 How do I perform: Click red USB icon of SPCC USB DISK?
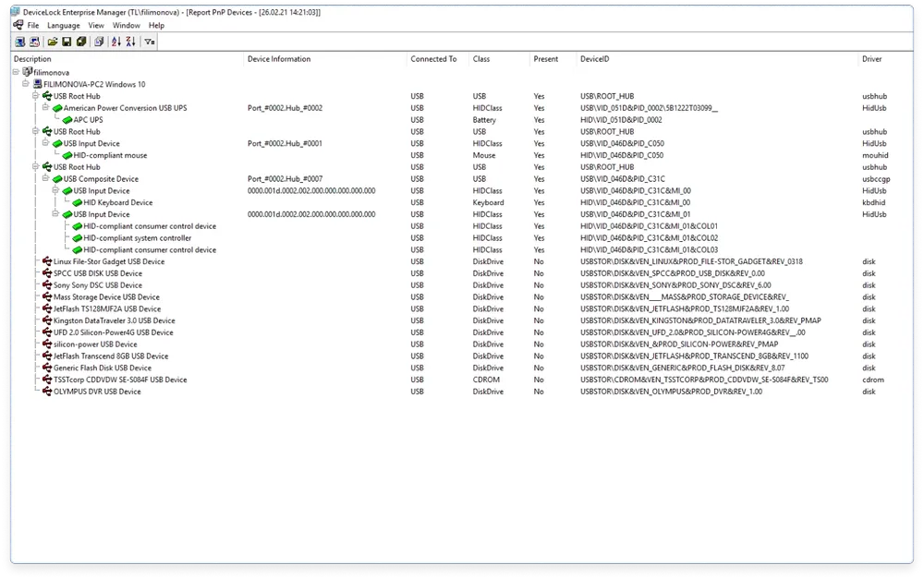[x=47, y=272]
